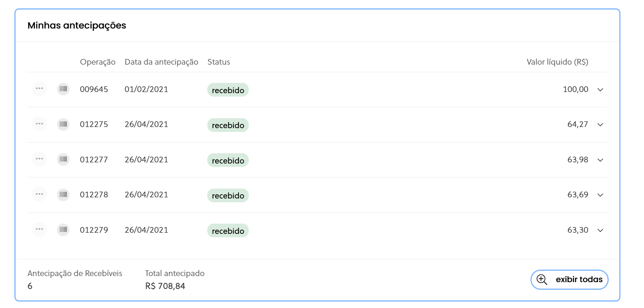Click the date in the 012275 row
644x308 pixels.
146,124
